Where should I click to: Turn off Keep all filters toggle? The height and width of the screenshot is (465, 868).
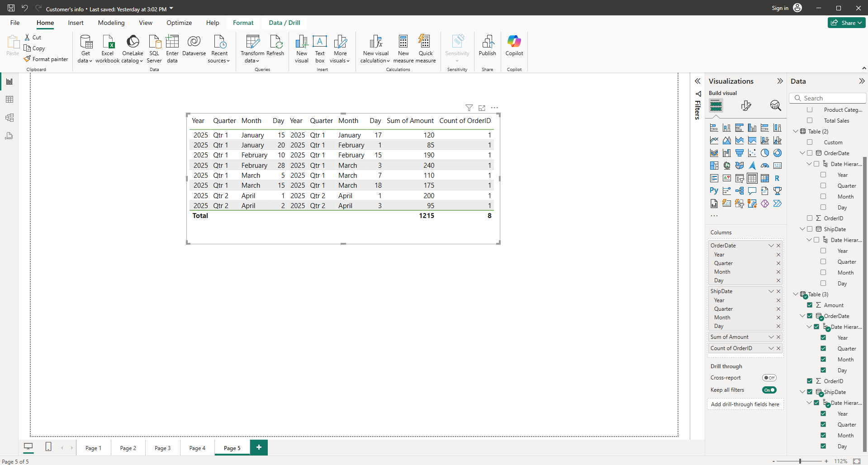pyautogui.click(x=769, y=390)
